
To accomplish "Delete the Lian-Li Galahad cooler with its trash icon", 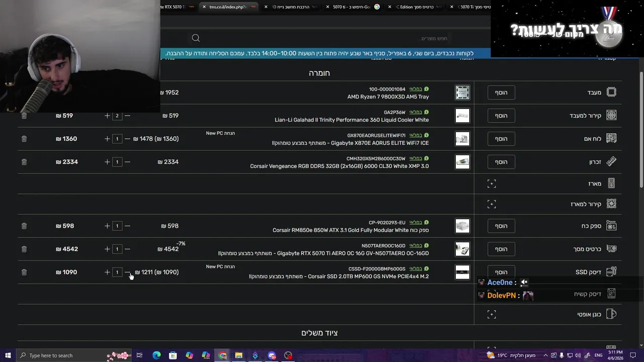I will pos(24,116).
